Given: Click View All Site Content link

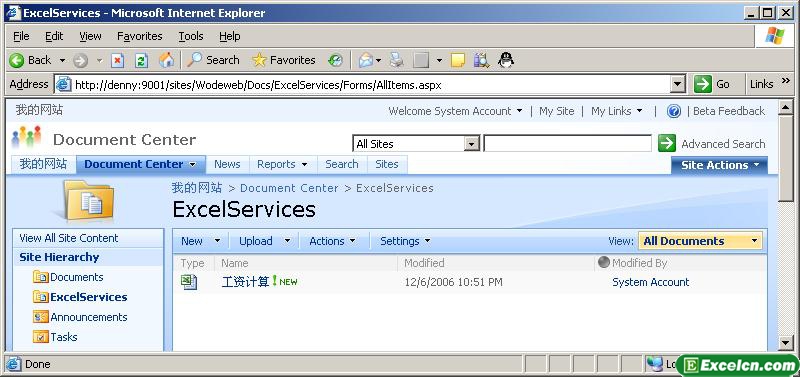Looking at the screenshot, I should coord(69,238).
